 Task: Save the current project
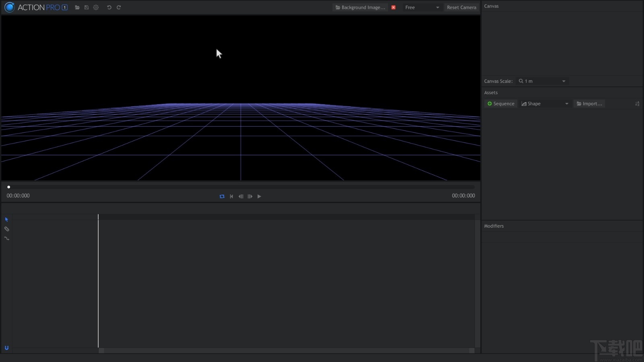click(x=87, y=7)
